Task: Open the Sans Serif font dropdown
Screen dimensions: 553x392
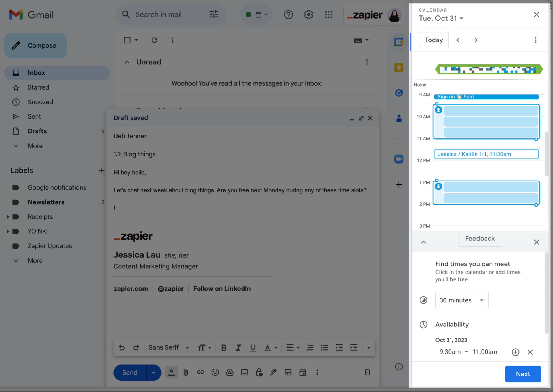Action: click(x=169, y=348)
